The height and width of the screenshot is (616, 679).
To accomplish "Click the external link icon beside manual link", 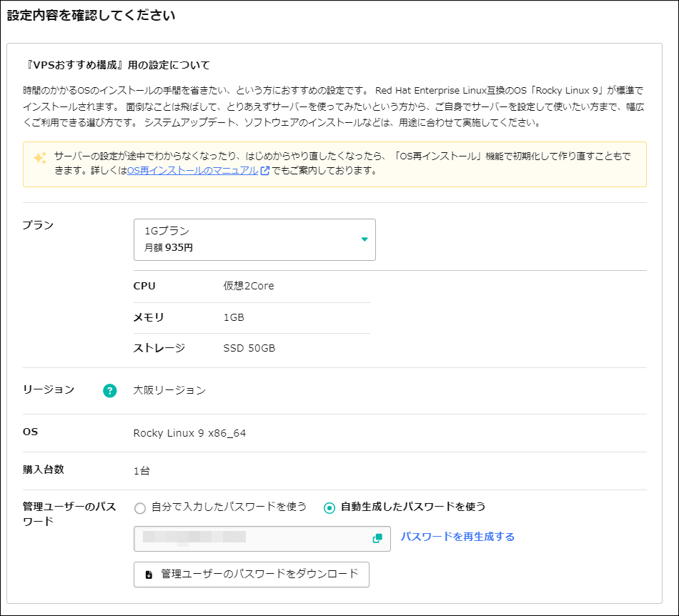I will [265, 171].
